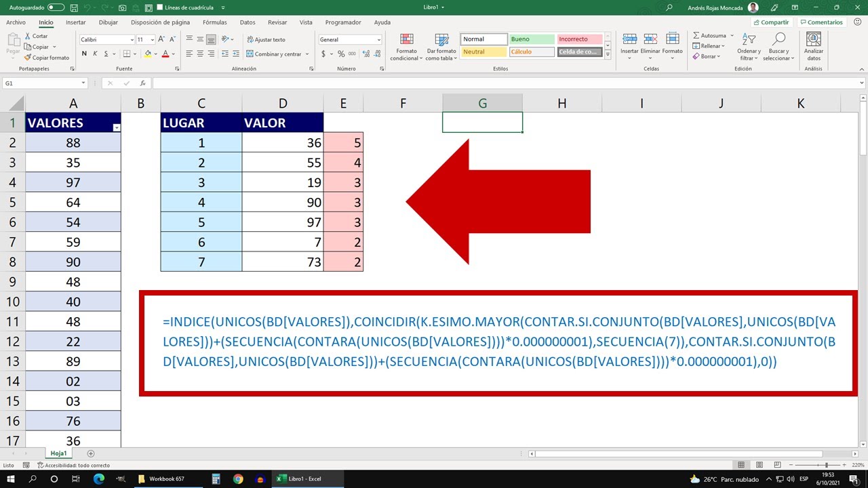Open the General number format dropdown
868x488 pixels.
[x=377, y=39]
